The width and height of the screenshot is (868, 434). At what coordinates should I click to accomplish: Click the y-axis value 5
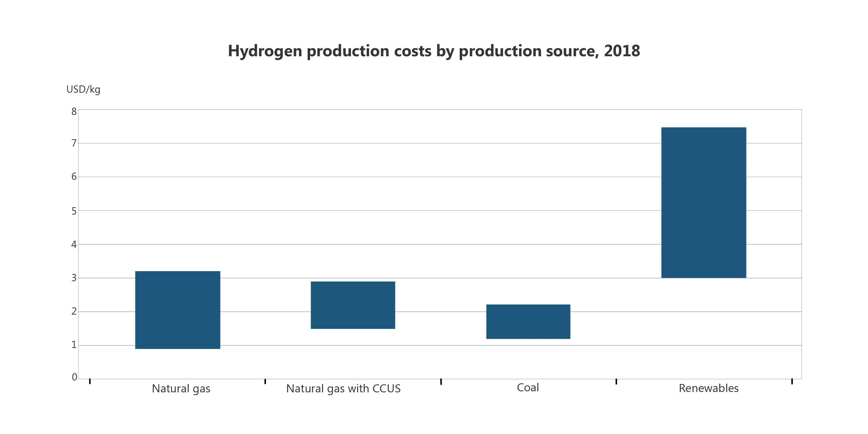tap(74, 211)
